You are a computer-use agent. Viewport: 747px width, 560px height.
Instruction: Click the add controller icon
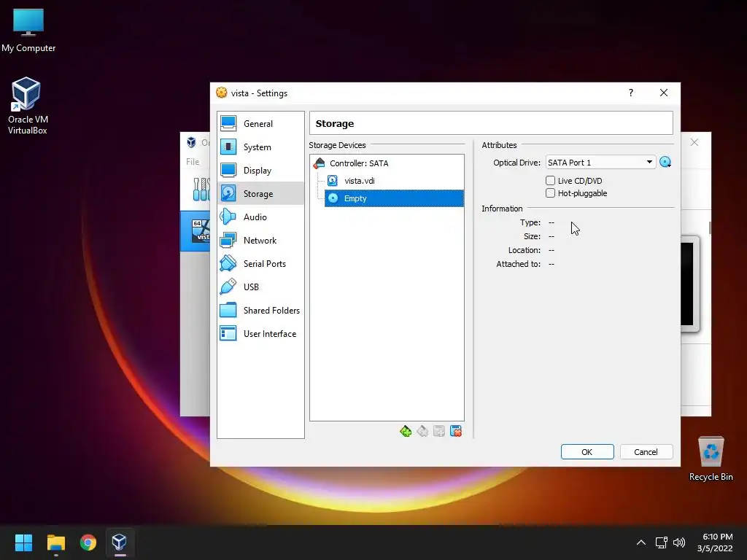[406, 432]
